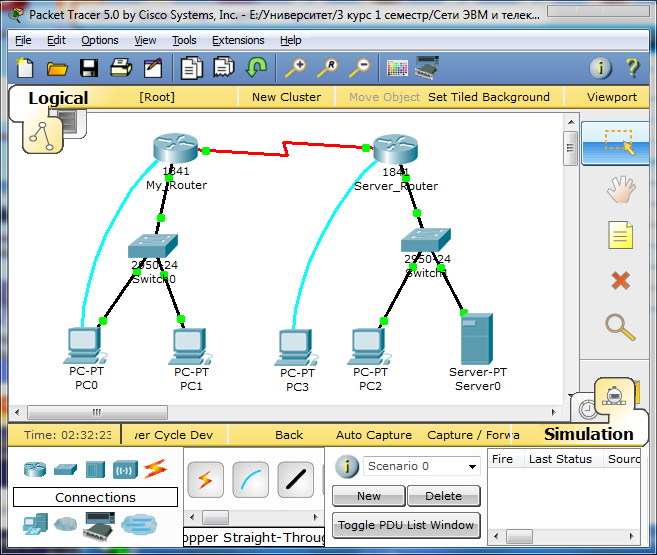Viewport: 657px width, 555px height.
Task: Reset zoom with the R magnifier
Action: coord(328,68)
